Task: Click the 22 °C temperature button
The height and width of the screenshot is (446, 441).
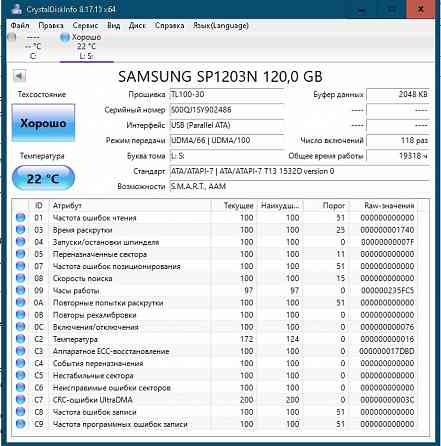Action: pos(43,178)
